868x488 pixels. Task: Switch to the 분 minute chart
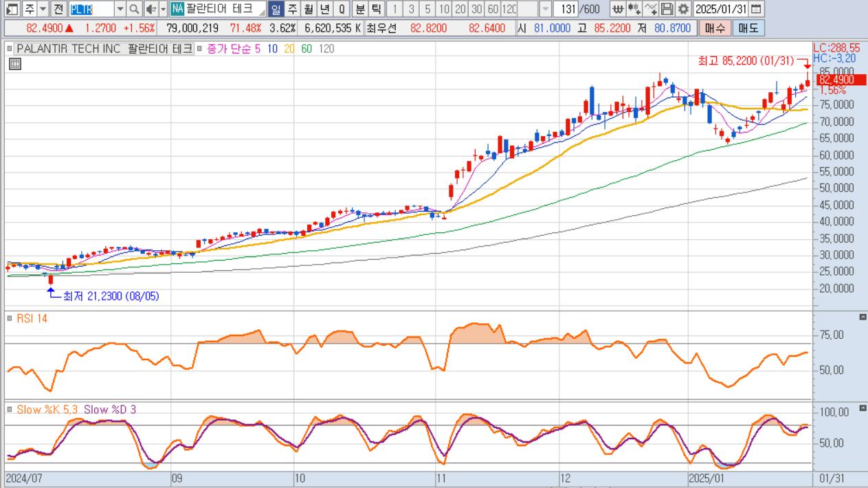click(x=360, y=9)
